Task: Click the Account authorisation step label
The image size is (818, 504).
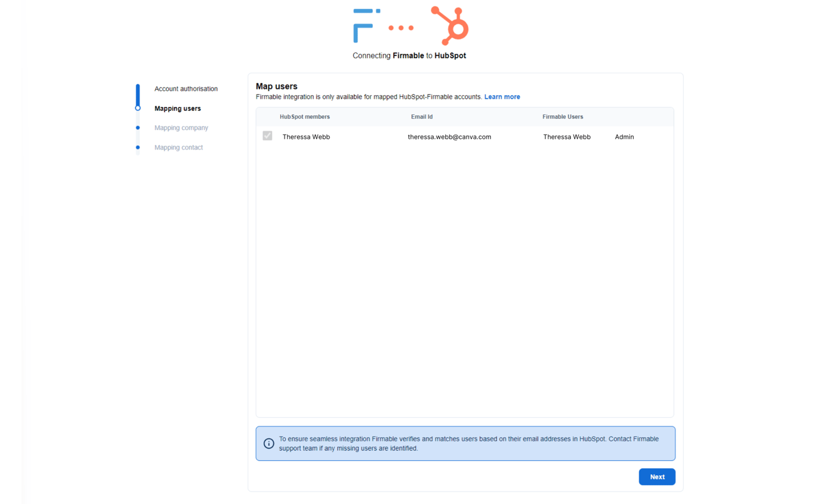Action: click(186, 88)
